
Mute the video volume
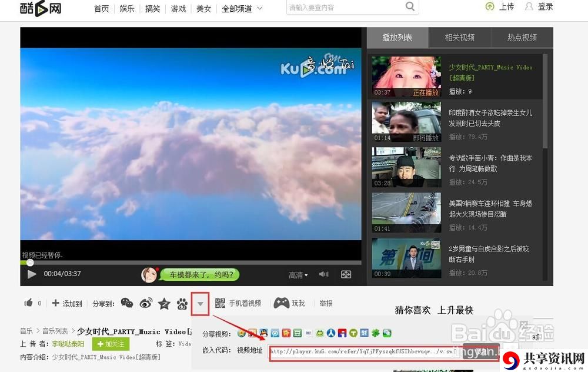(x=323, y=274)
